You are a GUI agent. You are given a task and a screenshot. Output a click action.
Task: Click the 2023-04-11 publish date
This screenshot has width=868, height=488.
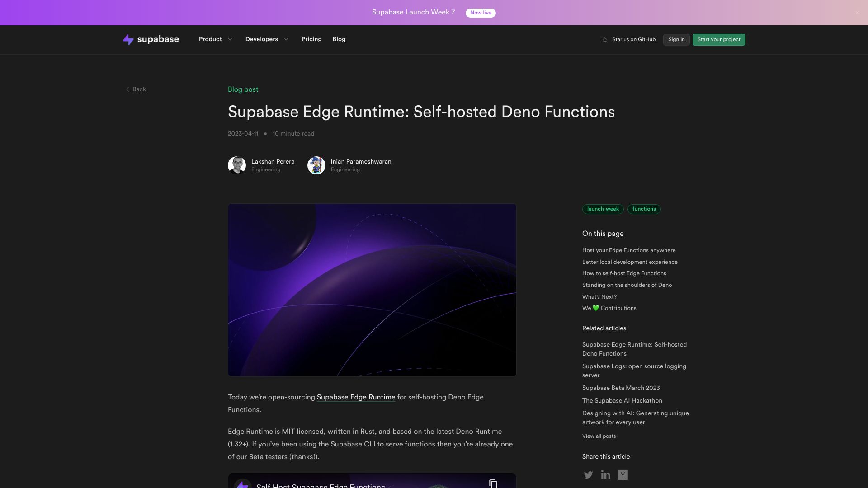pos(243,134)
